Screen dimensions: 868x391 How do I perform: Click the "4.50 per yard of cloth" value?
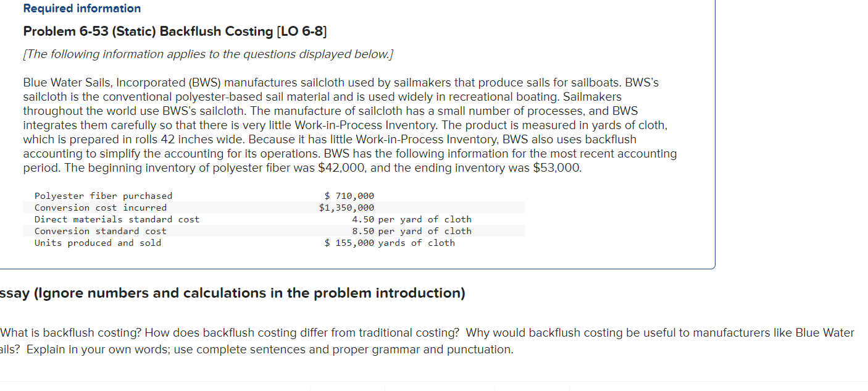coord(412,219)
